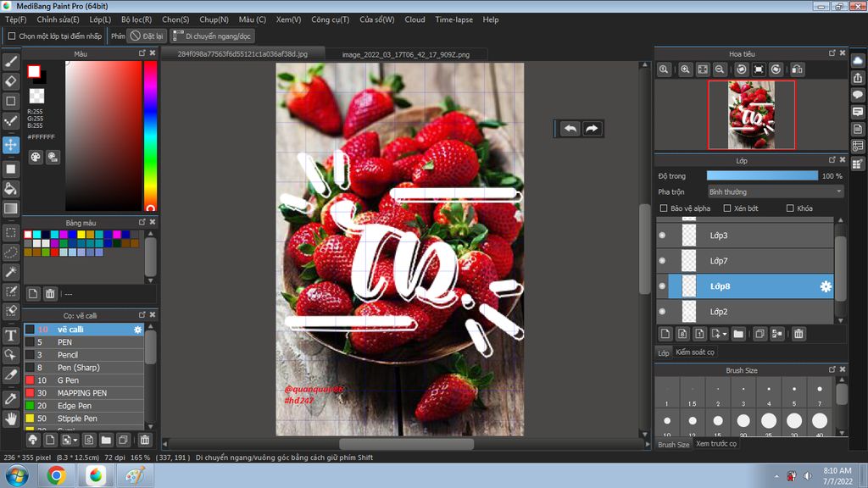This screenshot has width=868, height=488.
Task: Select the Hand tool
Action: click(10, 419)
